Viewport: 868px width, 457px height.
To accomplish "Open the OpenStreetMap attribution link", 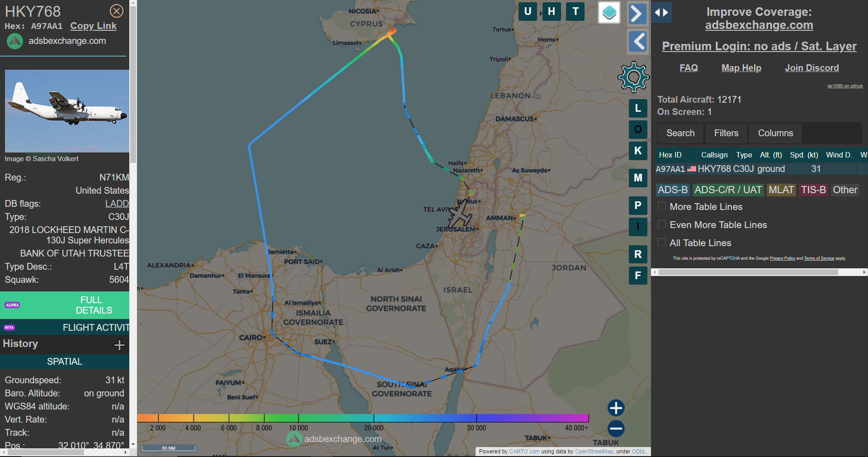I will click(x=594, y=451).
